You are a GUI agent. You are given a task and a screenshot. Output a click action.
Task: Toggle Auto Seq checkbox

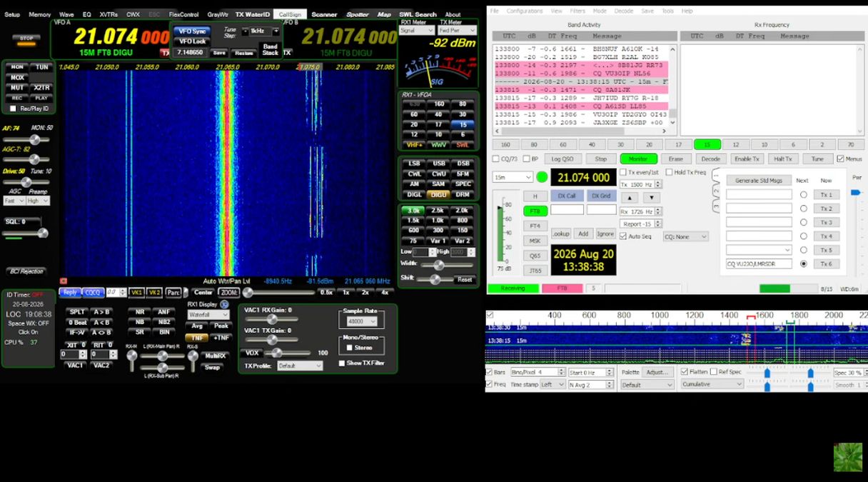click(623, 236)
